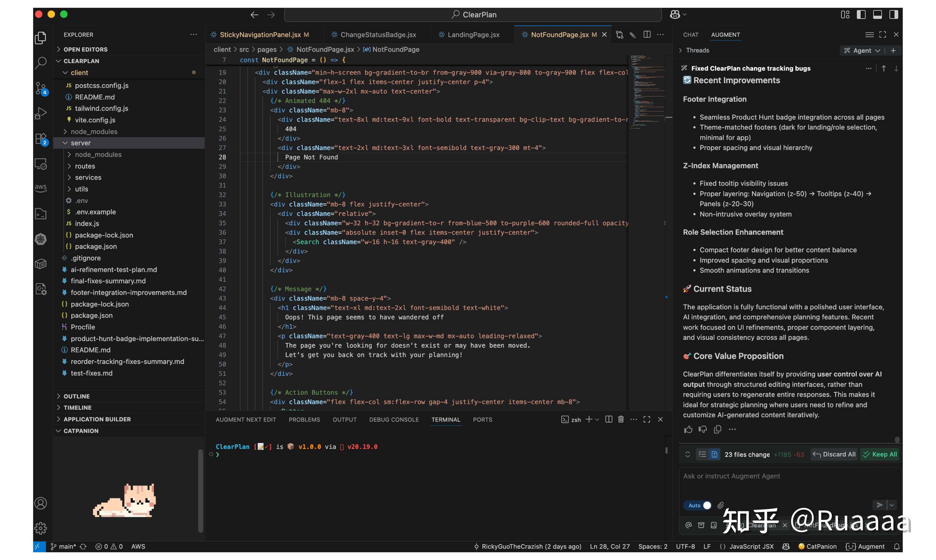The width and height of the screenshot is (936, 560).
Task: Open the Extensions view in activity bar
Action: [41, 139]
